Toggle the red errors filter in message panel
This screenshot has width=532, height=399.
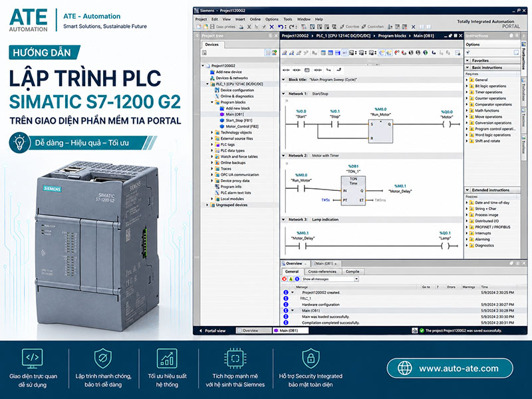pyautogui.click(x=285, y=279)
